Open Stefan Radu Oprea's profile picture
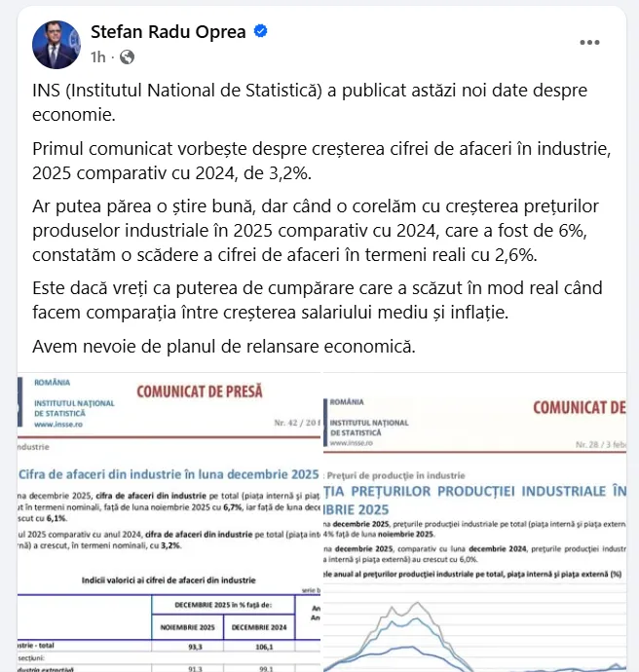639x672 pixels. click(56, 44)
